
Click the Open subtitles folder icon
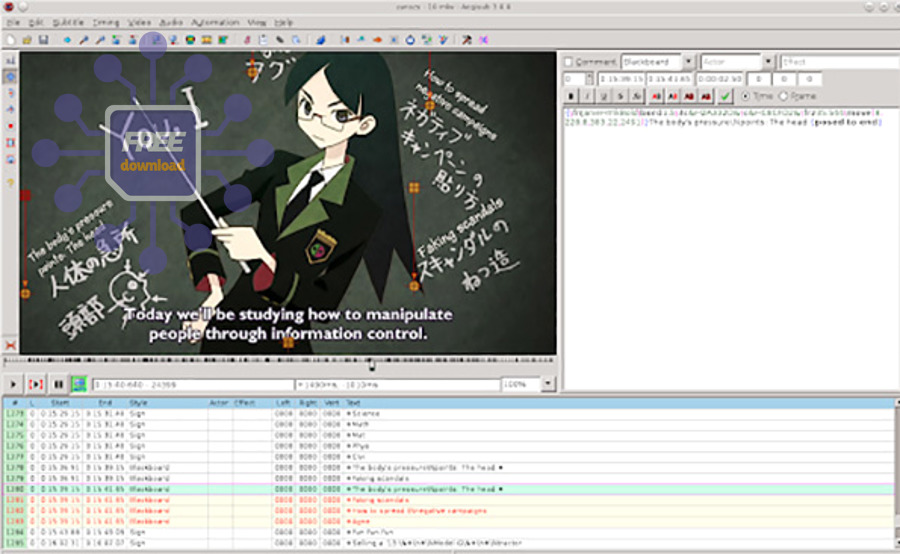tap(27, 40)
